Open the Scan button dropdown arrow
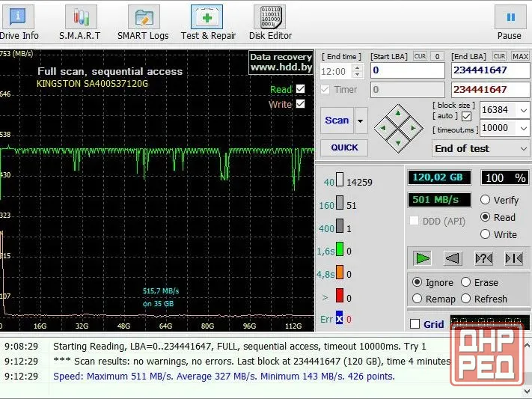This screenshot has height=399, width=532. pyautogui.click(x=361, y=121)
